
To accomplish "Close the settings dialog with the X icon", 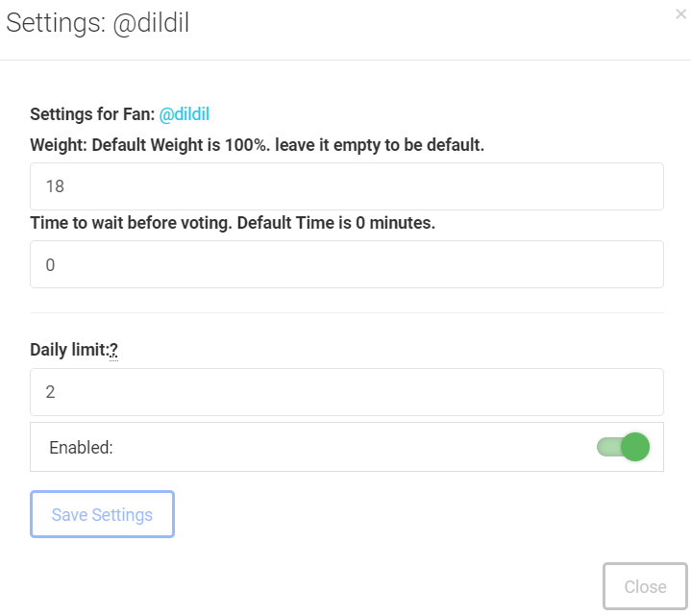I will tap(680, 14).
